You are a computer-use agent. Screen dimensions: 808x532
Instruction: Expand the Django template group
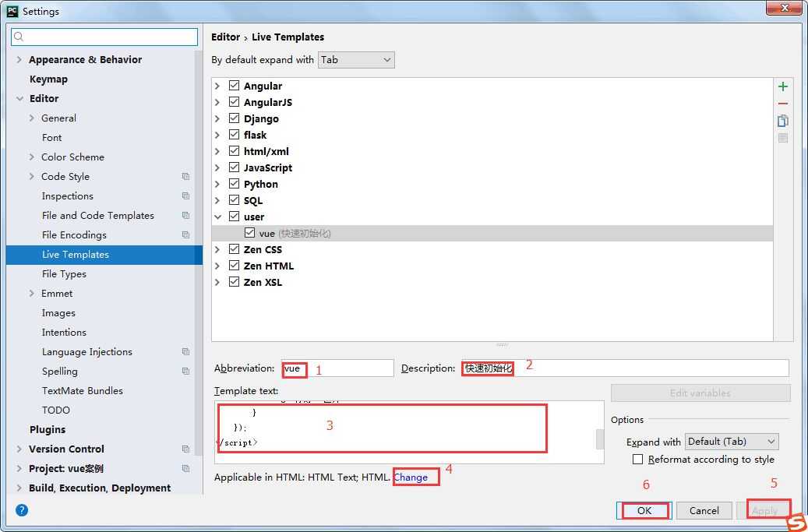[x=217, y=118]
